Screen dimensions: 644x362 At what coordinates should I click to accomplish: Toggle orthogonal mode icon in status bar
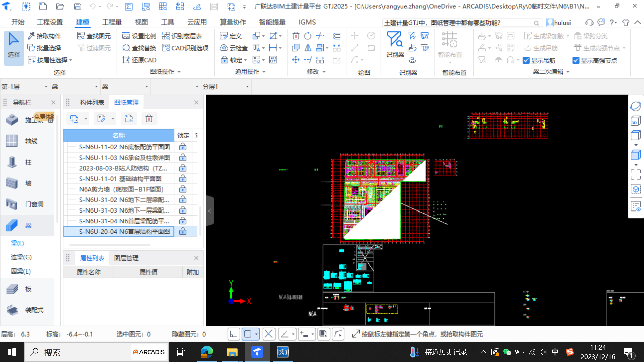pyautogui.click(x=233, y=334)
